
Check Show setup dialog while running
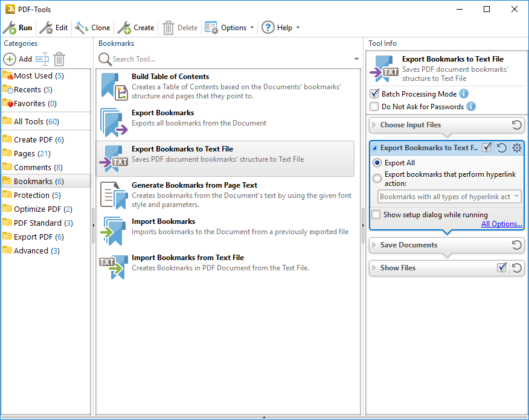click(x=376, y=215)
